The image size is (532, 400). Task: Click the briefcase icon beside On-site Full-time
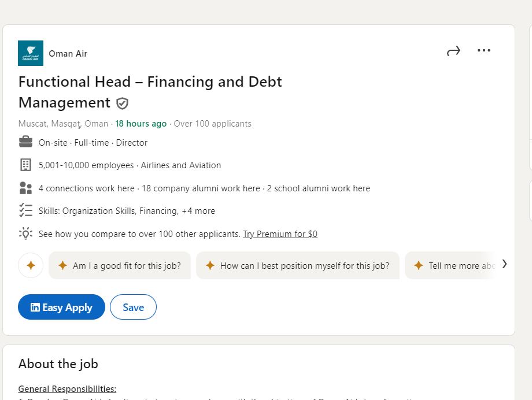tap(26, 142)
